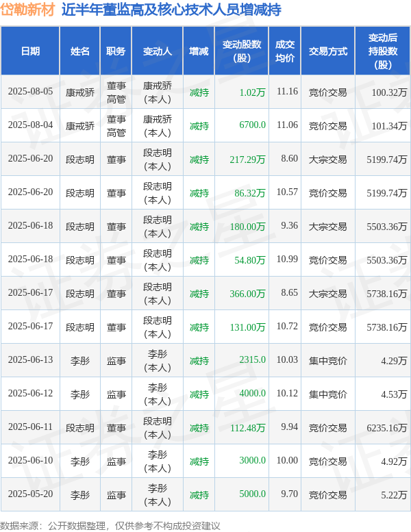The height and width of the screenshot is (532, 411).
Task: Click the 姓名 column header
Action: point(79,51)
